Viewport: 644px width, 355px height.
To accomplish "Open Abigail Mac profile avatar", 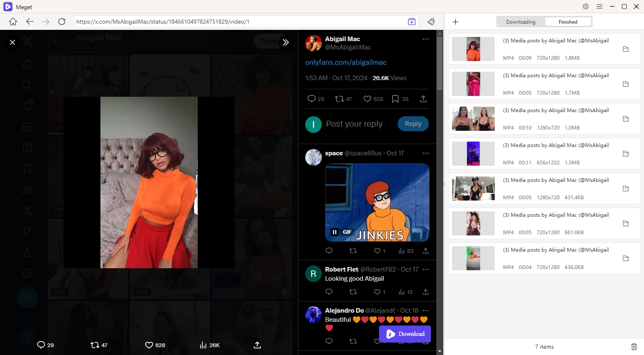I will (313, 43).
